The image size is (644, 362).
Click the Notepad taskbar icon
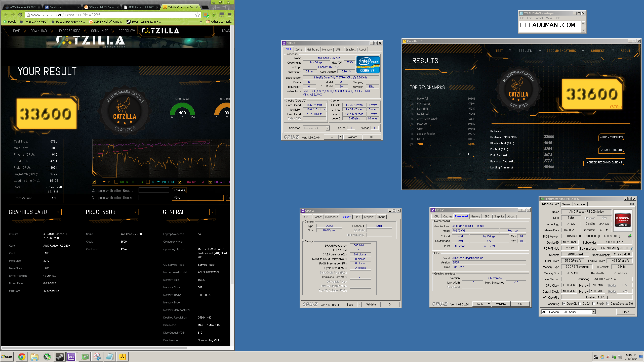110,356
